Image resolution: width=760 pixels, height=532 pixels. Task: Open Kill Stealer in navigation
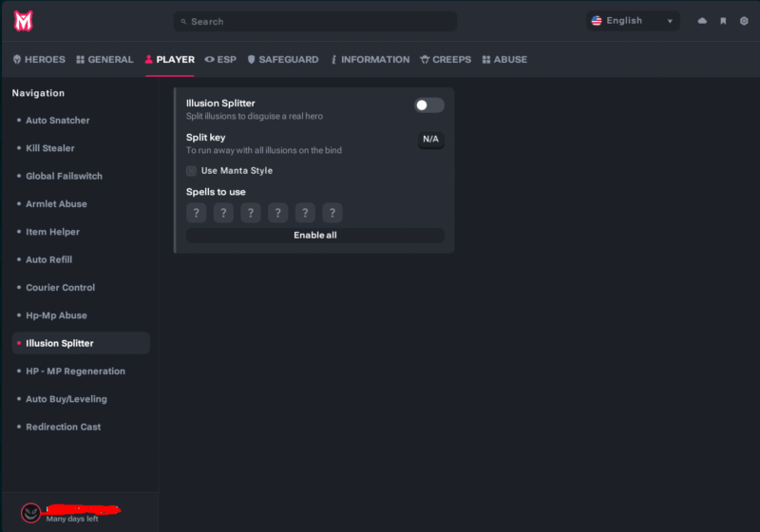coord(81,148)
